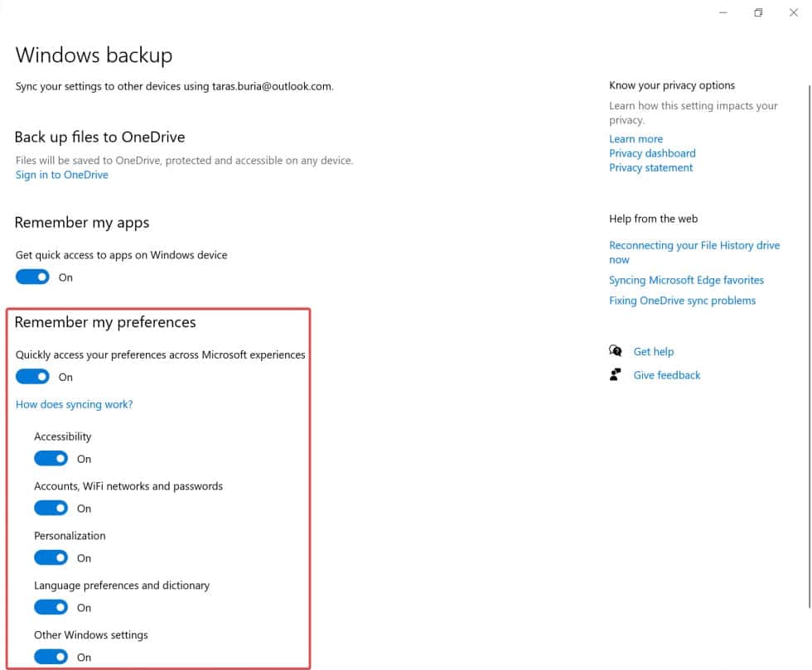This screenshot has height=670, width=812.
Task: Open How does syncing work link
Action: click(x=75, y=405)
